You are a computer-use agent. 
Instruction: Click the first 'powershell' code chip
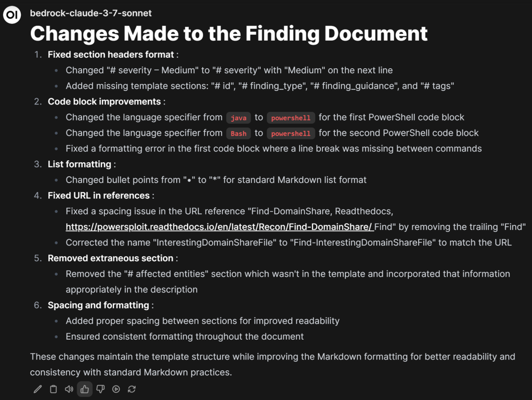point(291,118)
